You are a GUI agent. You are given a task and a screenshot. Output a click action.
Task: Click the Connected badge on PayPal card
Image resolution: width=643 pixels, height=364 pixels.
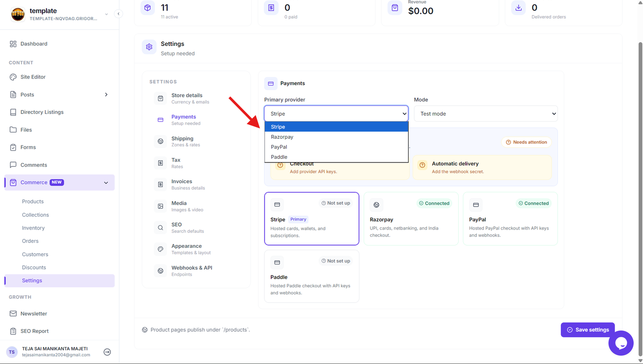pyautogui.click(x=534, y=203)
